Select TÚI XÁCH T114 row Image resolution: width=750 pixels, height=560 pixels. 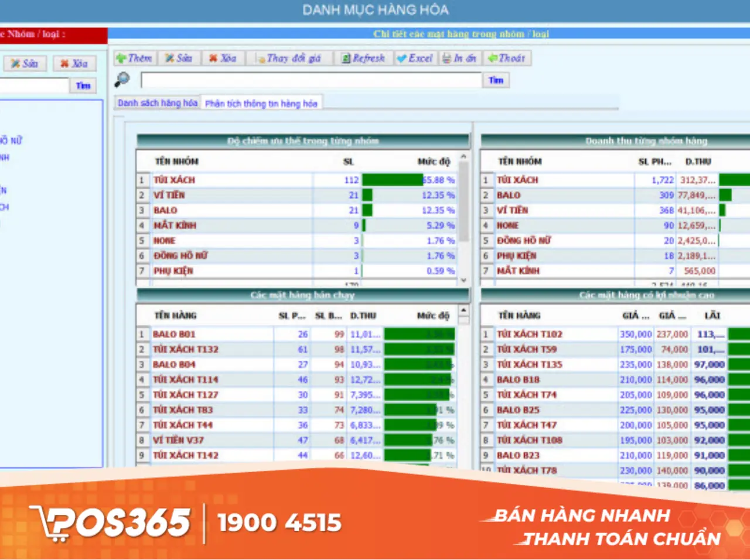[296, 380]
